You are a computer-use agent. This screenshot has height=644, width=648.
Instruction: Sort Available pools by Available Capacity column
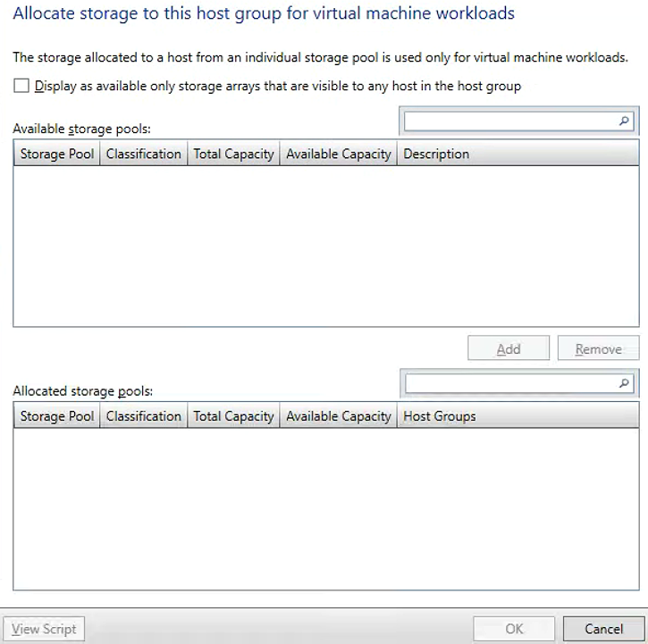click(339, 154)
